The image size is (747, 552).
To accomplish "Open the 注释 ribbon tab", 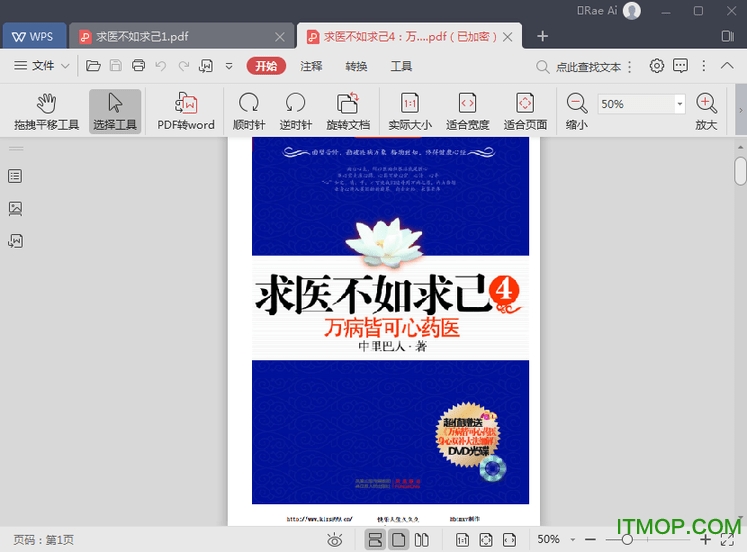I will (x=311, y=66).
